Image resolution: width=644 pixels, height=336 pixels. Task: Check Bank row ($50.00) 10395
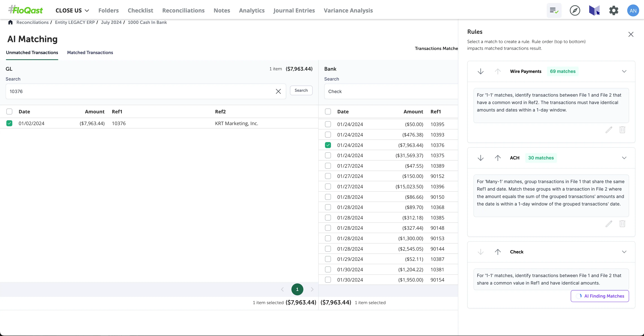(x=328, y=124)
